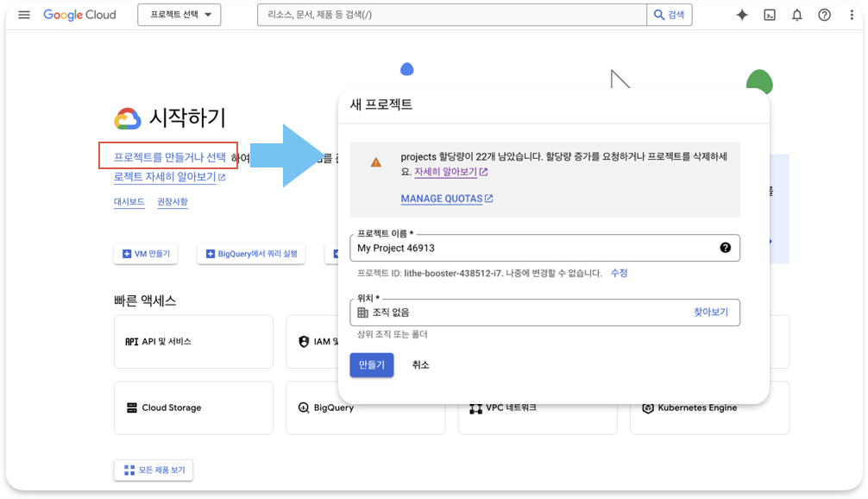This screenshot has height=499, width=868.
Task: Click the 시작하기 cloud logo icon
Action: pos(128,118)
